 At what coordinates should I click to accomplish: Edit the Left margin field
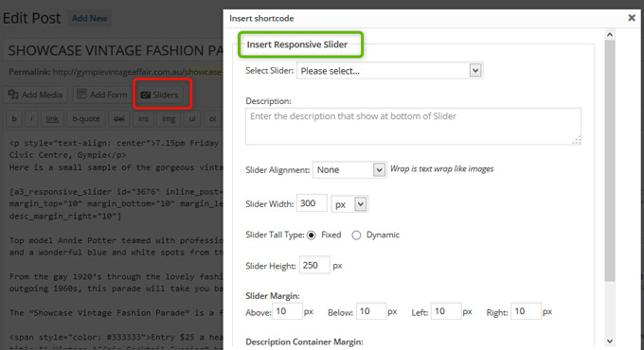(x=446, y=311)
